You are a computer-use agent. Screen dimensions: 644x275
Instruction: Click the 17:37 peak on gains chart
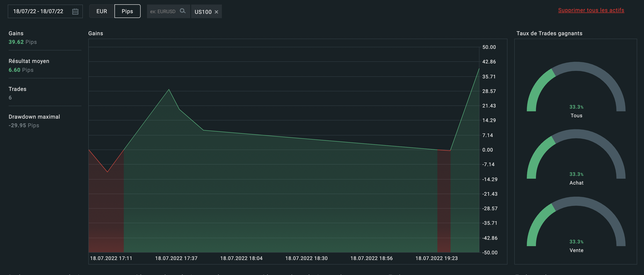169,89
